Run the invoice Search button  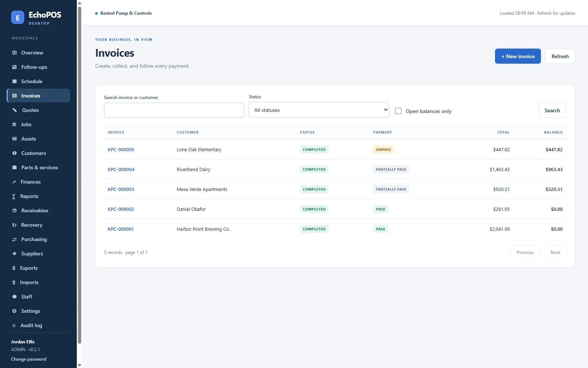pyautogui.click(x=552, y=110)
